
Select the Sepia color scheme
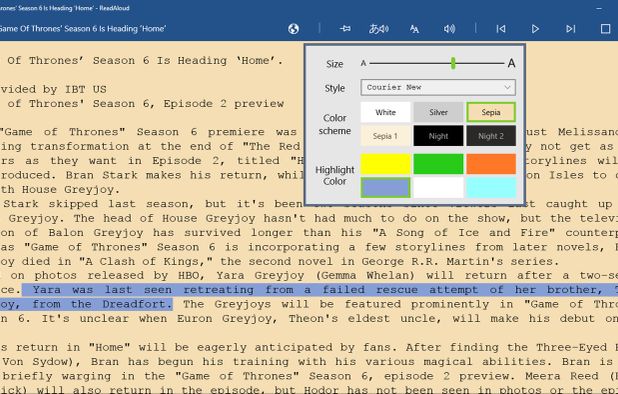pos(491,112)
